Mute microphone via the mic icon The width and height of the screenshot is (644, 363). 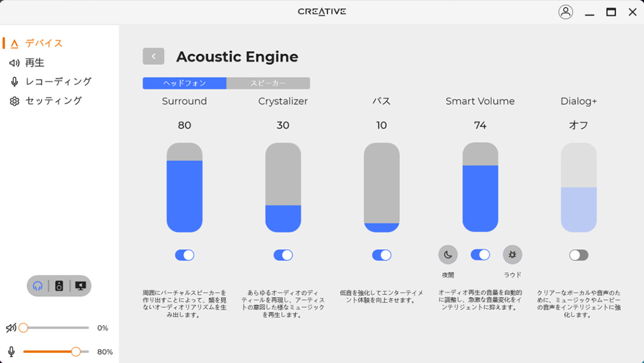point(11,352)
